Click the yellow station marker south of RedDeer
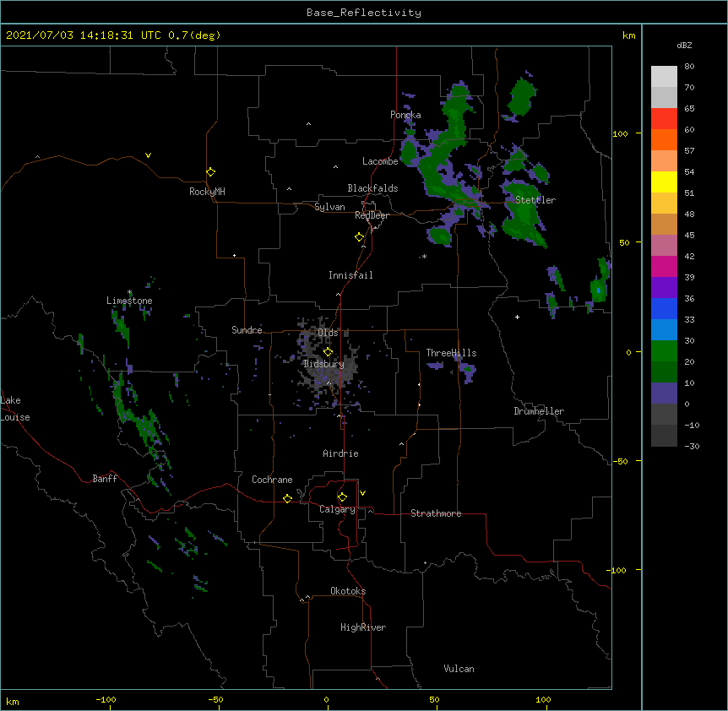 [360, 237]
